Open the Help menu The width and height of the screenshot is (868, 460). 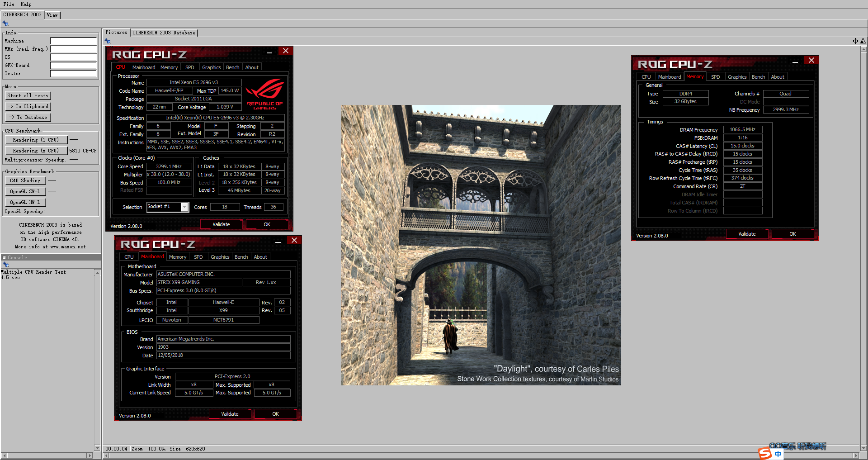(26, 4)
